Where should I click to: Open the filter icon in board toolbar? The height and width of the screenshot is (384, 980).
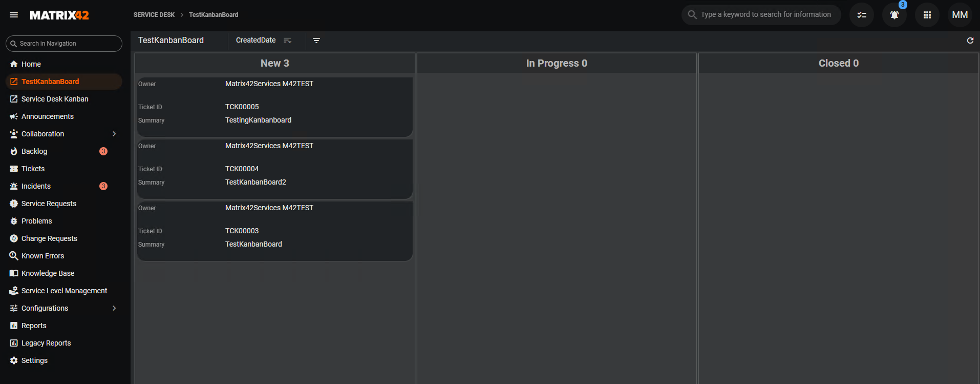(x=316, y=41)
